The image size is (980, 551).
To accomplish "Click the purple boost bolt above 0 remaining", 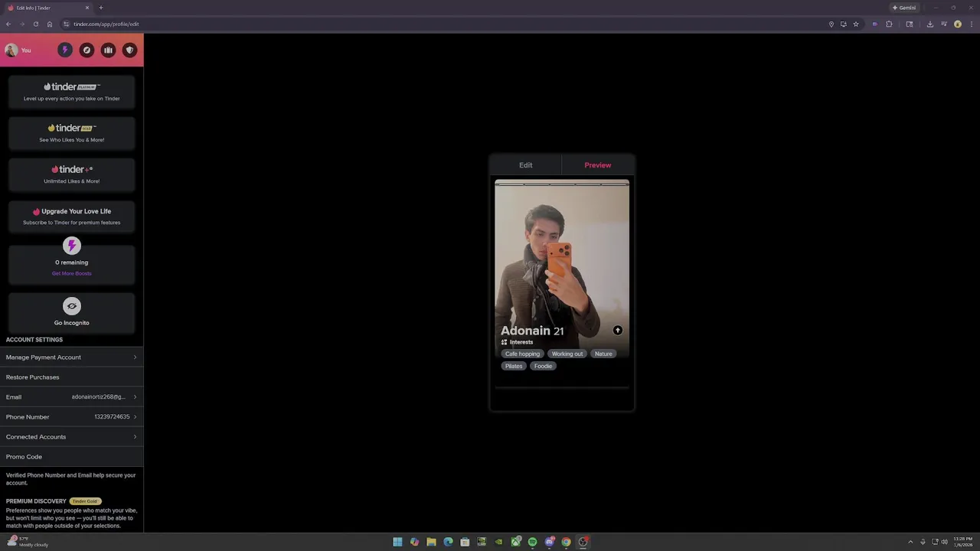I will (71, 246).
